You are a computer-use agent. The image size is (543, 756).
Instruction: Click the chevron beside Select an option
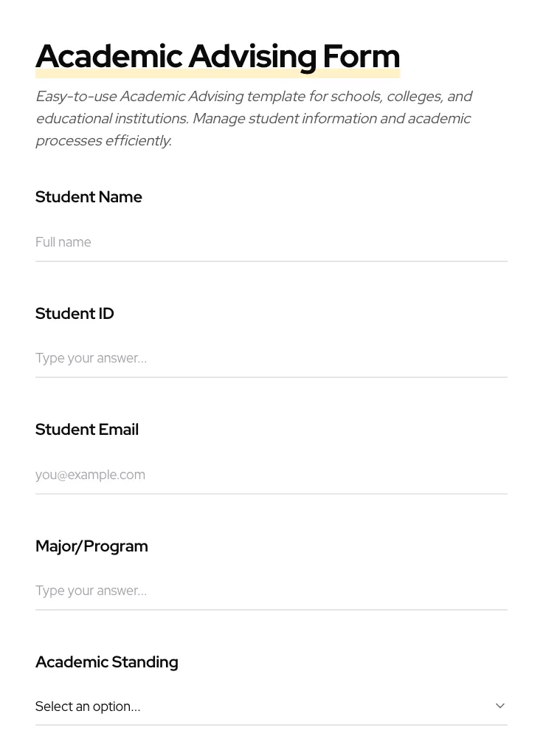click(x=500, y=705)
